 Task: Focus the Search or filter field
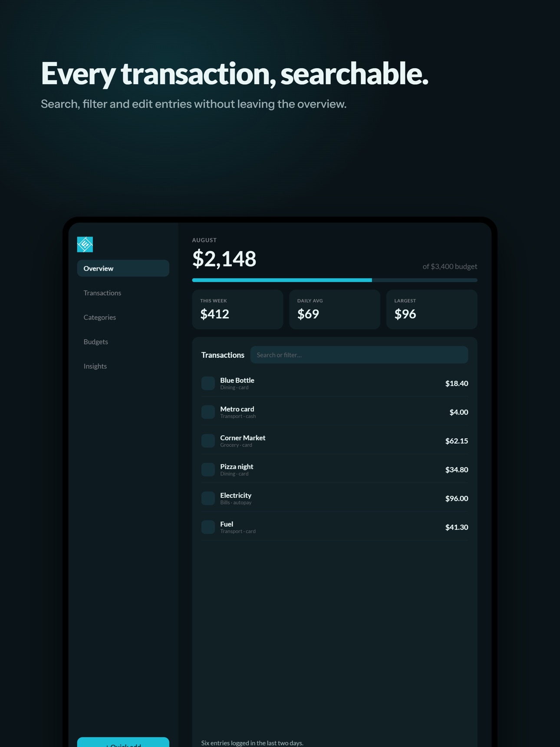(359, 355)
